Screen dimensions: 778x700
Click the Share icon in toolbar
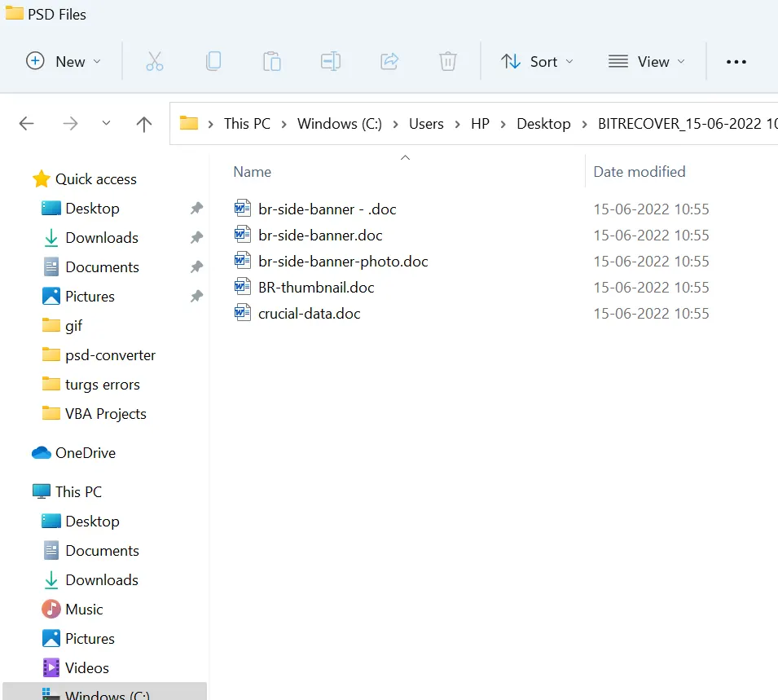[x=389, y=61]
